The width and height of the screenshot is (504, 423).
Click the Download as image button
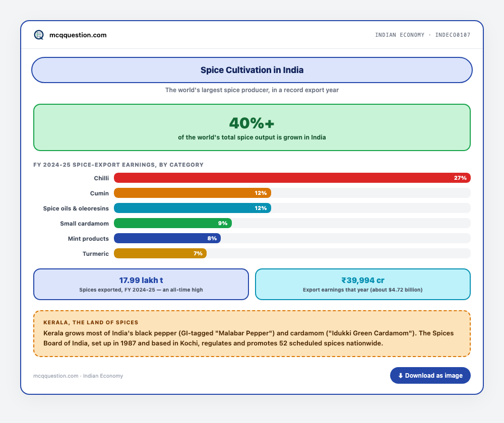(x=430, y=376)
